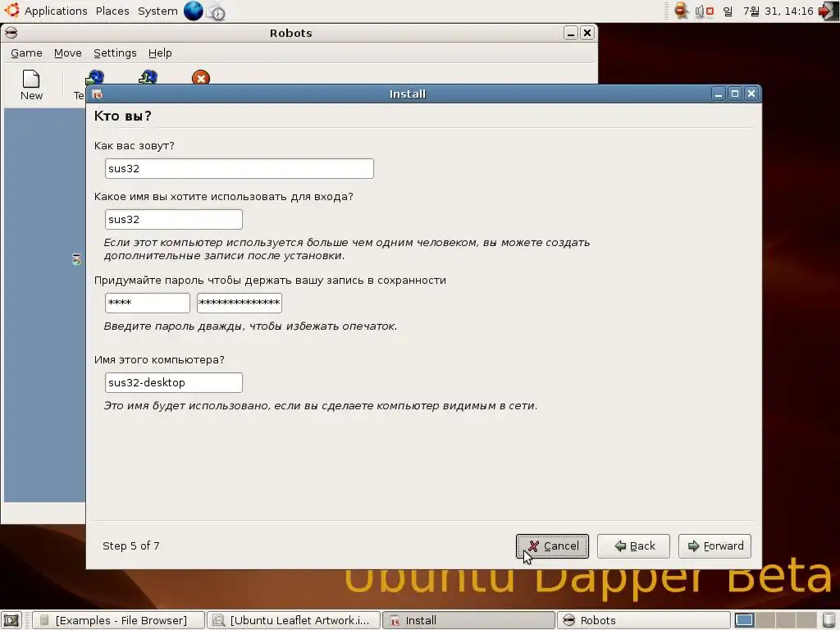Minimize the Robots window
The width and height of the screenshot is (840, 630).
(571, 33)
